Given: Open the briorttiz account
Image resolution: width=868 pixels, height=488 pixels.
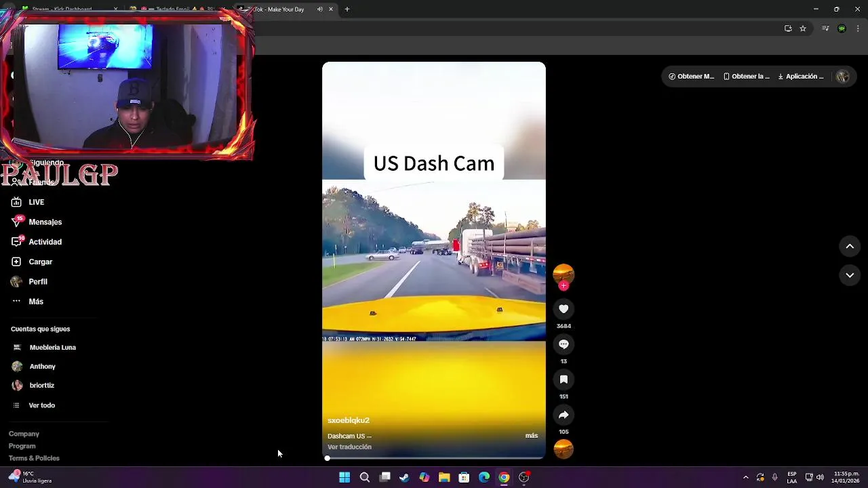Looking at the screenshot, I should pos(33,386).
